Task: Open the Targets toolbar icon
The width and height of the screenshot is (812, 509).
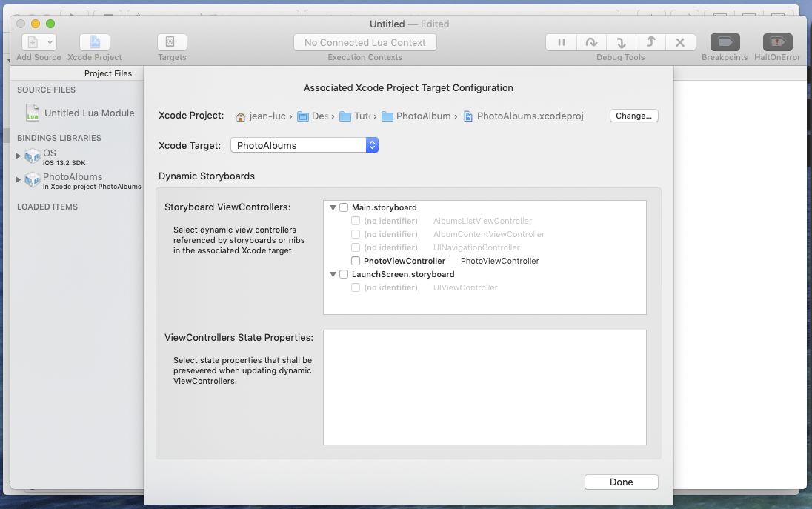Action: [x=172, y=42]
